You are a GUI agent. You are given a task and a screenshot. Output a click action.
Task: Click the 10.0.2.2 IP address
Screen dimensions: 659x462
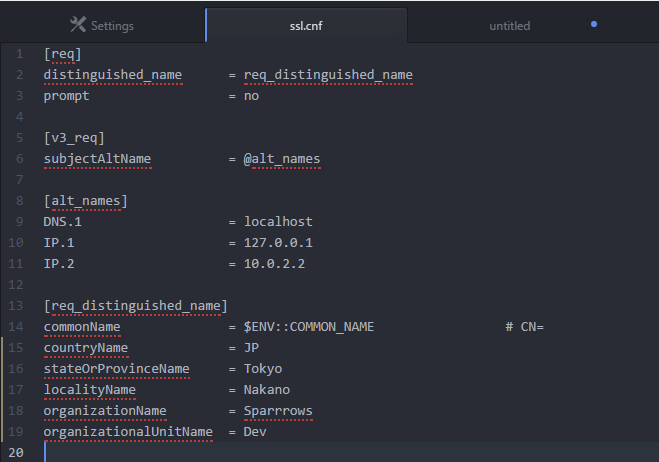click(274, 264)
